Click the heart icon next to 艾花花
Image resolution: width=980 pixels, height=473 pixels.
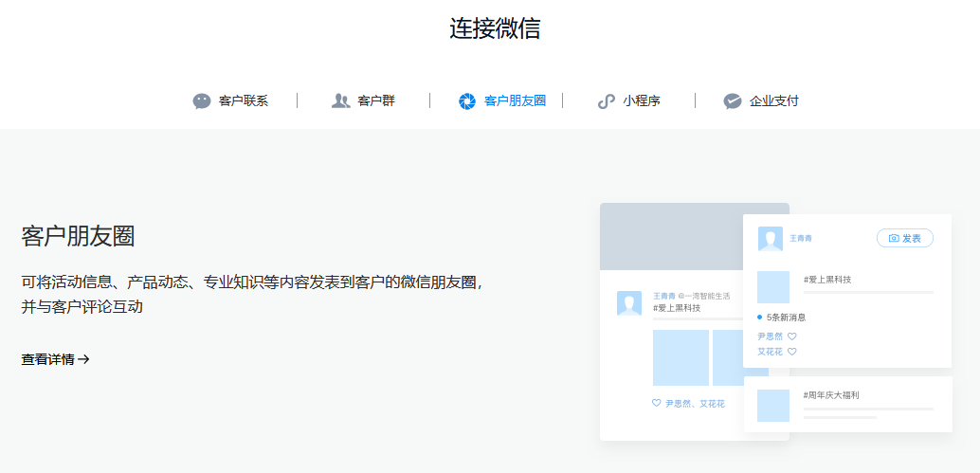click(792, 352)
